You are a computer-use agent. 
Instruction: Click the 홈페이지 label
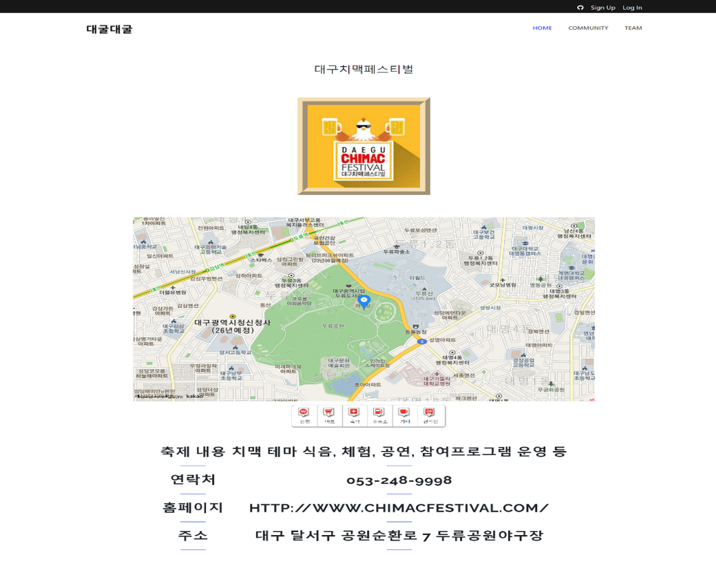click(x=193, y=507)
